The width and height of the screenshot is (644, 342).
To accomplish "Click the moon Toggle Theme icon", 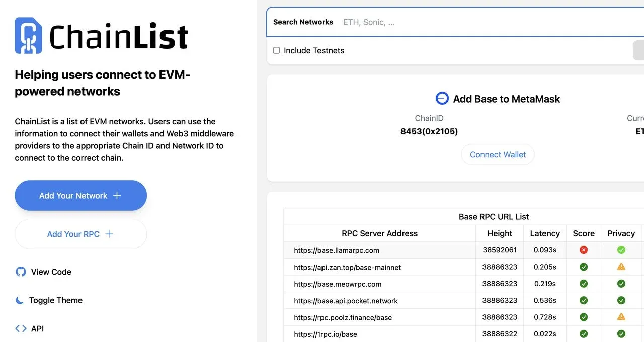I will point(19,300).
